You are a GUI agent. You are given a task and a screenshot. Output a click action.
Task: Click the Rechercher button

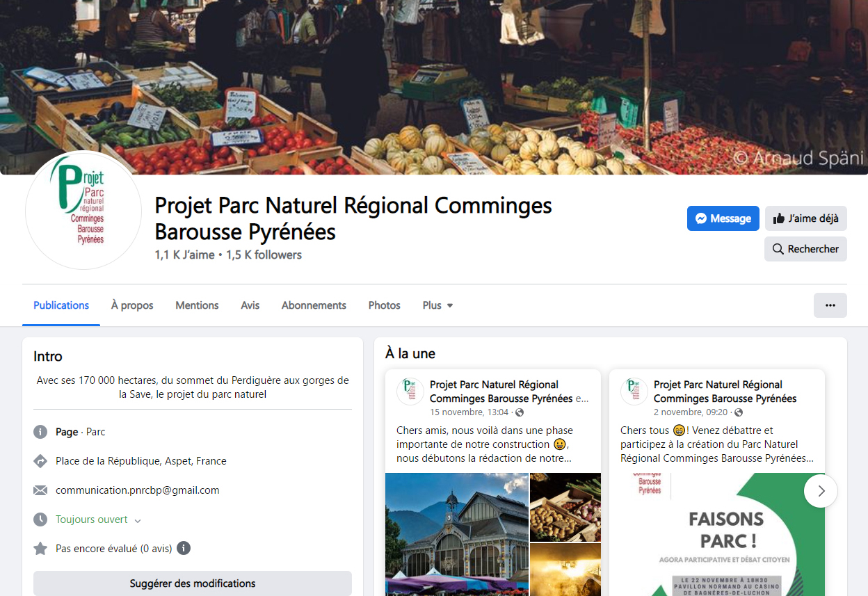tap(805, 249)
